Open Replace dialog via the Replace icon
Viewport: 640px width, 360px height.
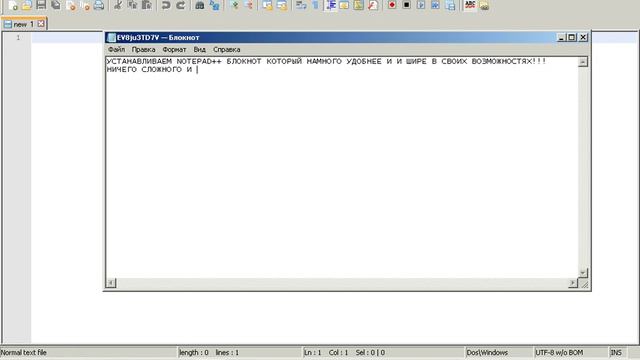tap(214, 5)
